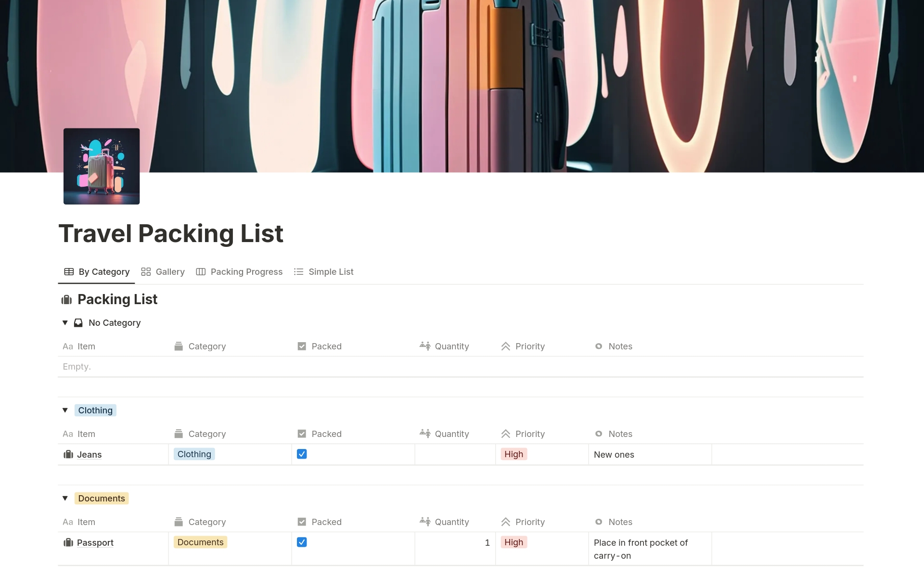Switch to the Simple List tab
924x577 pixels.
point(323,272)
